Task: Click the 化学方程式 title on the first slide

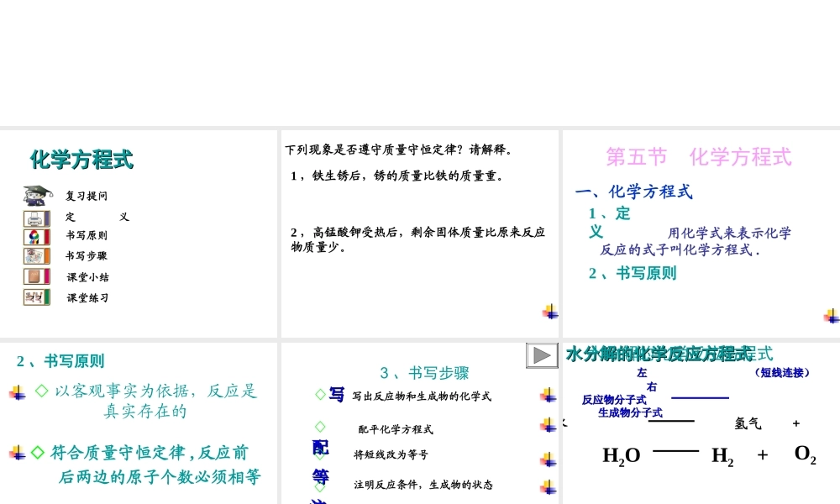Action: coord(80,159)
